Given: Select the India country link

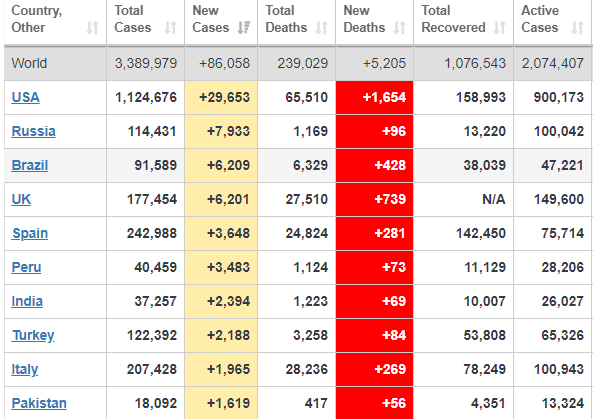Looking at the screenshot, I should (x=27, y=301).
